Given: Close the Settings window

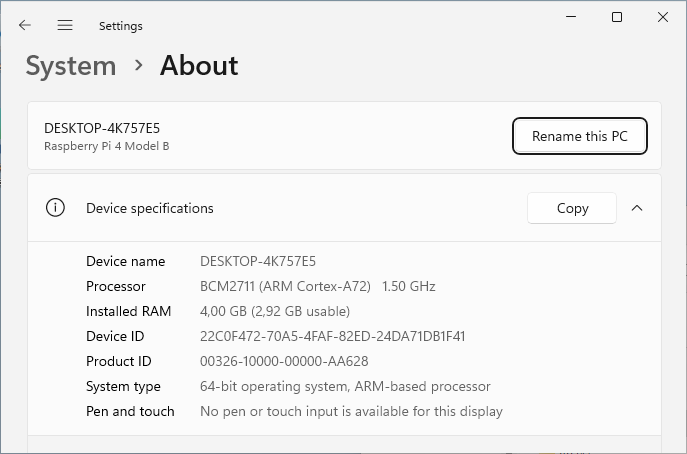Looking at the screenshot, I should pyautogui.click(x=663, y=17).
